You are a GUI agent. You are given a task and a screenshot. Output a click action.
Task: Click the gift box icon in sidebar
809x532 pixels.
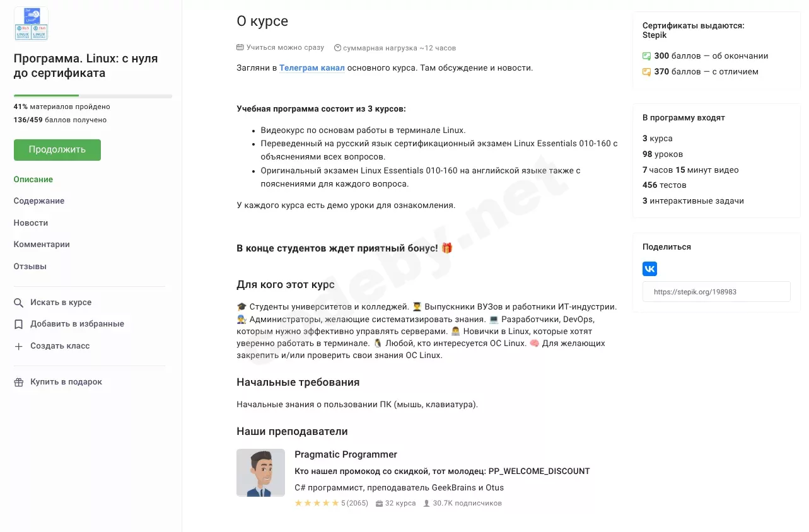[19, 382]
